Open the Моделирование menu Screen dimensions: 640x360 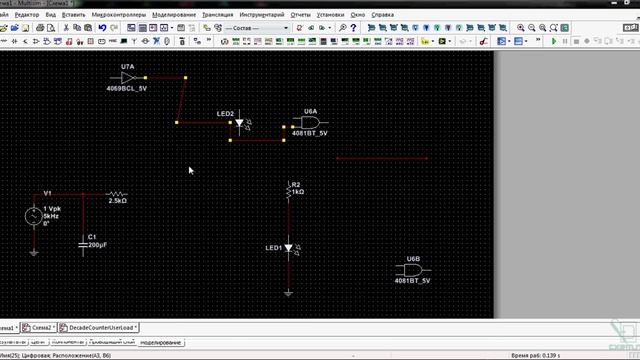(x=174, y=15)
